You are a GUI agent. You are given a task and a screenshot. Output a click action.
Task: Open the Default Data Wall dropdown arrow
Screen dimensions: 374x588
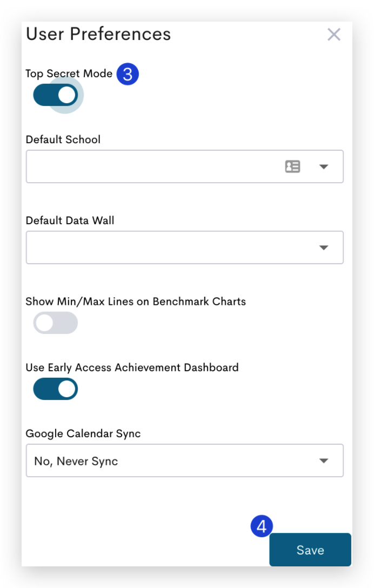324,248
